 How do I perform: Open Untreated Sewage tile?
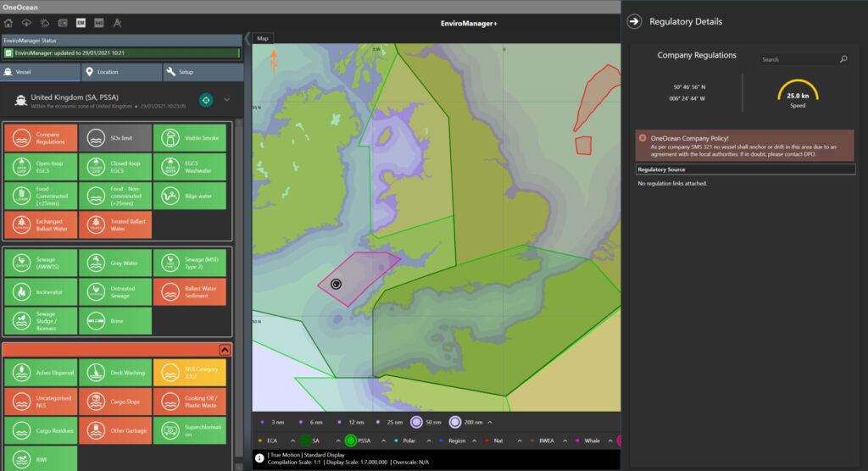click(x=115, y=291)
